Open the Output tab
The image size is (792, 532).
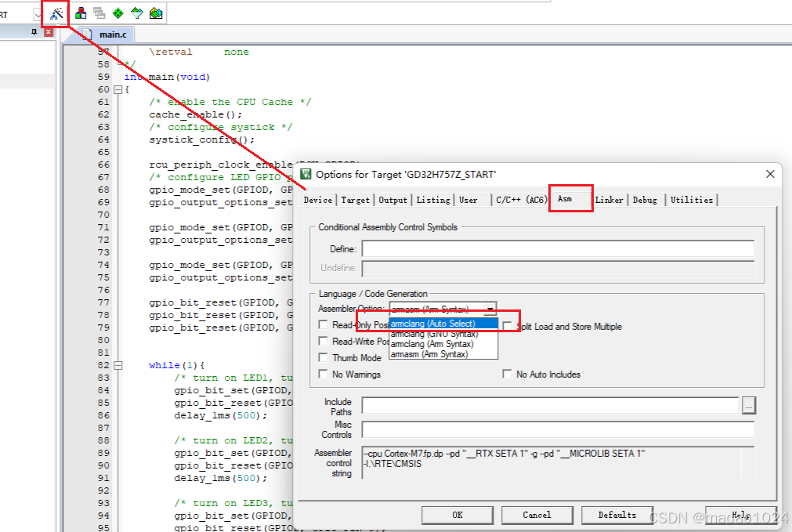point(392,200)
